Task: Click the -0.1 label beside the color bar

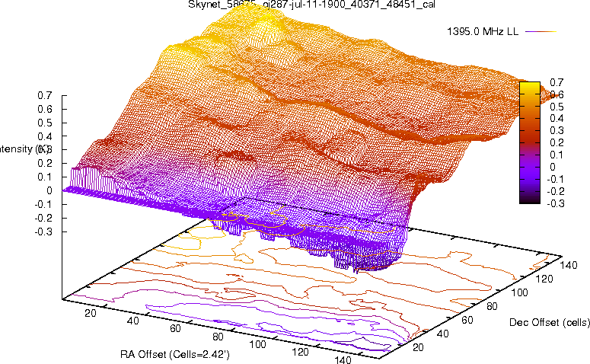Action: (555, 179)
